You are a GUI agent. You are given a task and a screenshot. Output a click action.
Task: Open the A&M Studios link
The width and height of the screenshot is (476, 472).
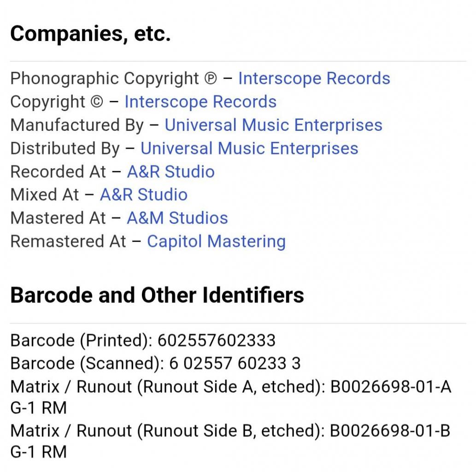[177, 218]
